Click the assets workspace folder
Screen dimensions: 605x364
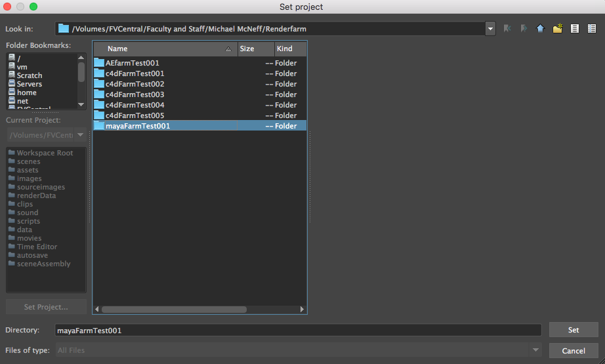(24, 170)
